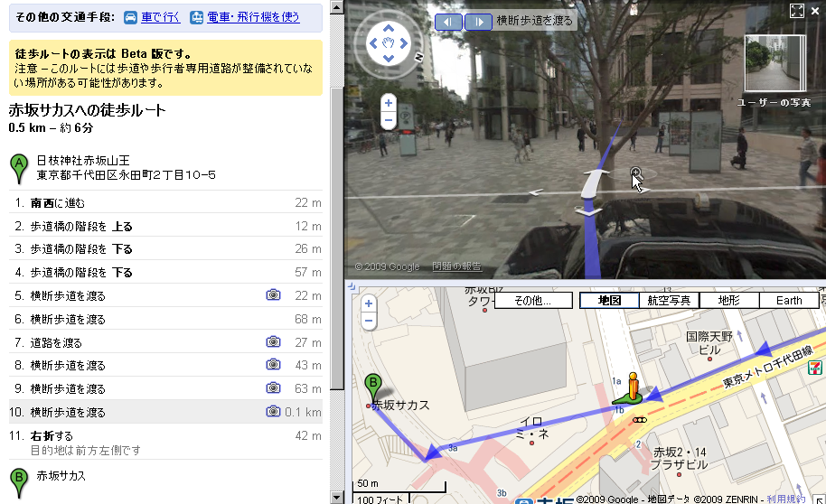The height and width of the screenshot is (504, 826).
Task: Rotate Street View right with the compass arrow
Action: (x=404, y=43)
